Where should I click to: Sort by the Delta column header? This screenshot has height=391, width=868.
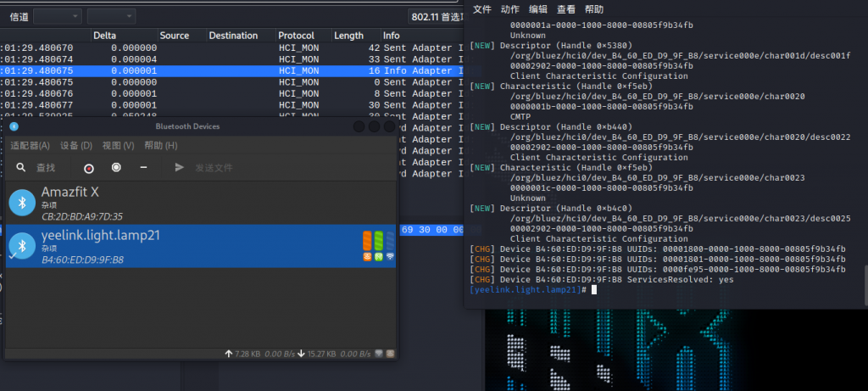click(124, 36)
